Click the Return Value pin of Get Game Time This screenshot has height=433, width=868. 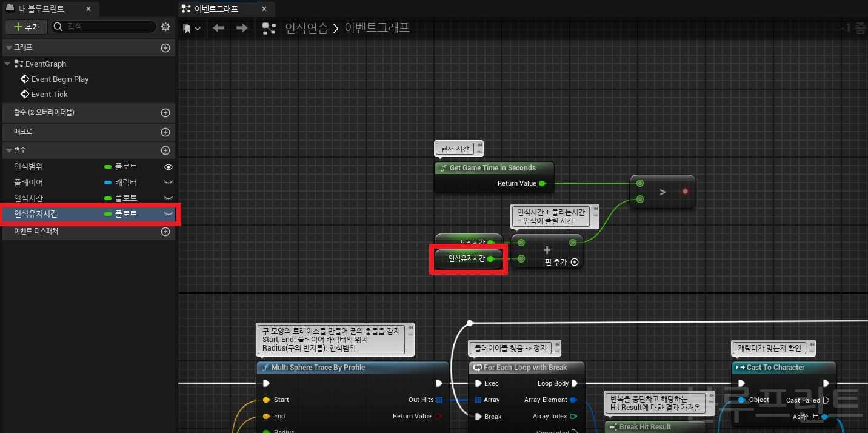(x=542, y=183)
